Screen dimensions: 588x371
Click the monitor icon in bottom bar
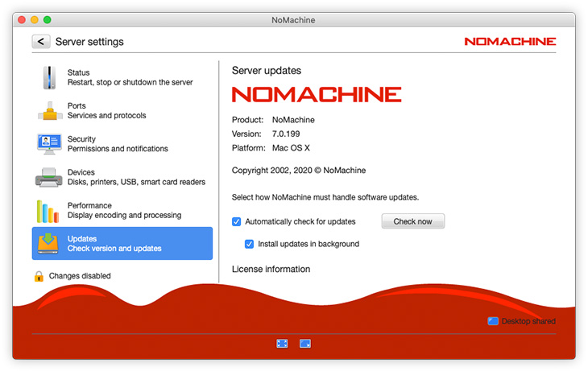[x=305, y=344]
